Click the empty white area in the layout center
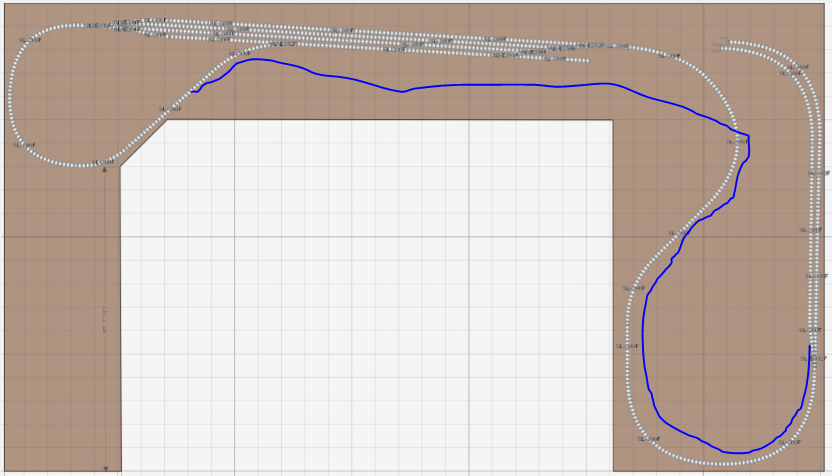832x476 pixels. click(x=370, y=300)
